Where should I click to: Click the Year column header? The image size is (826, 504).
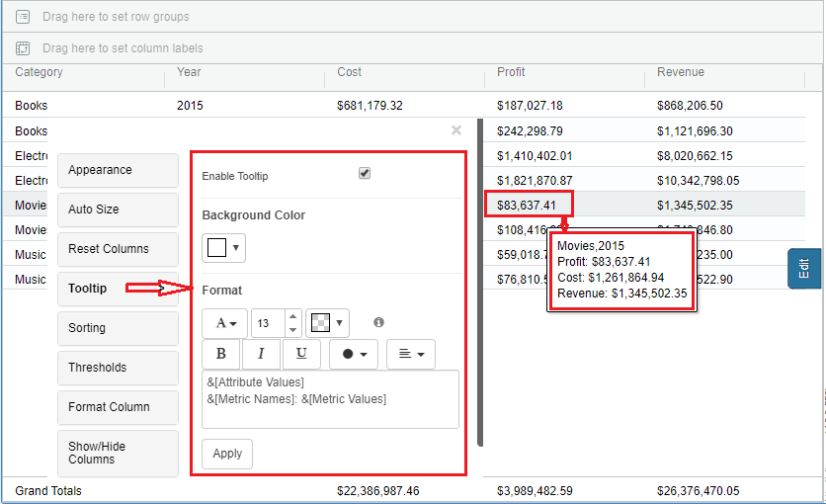[189, 72]
